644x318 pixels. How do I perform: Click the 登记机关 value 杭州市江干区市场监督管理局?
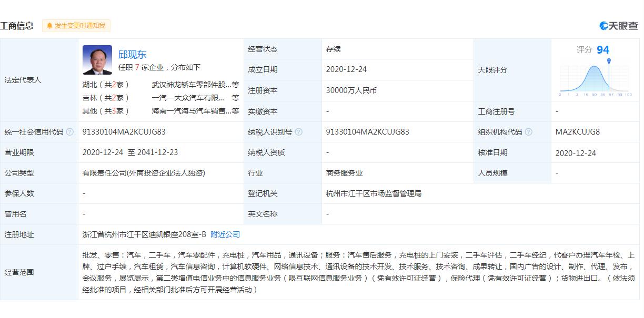click(374, 193)
